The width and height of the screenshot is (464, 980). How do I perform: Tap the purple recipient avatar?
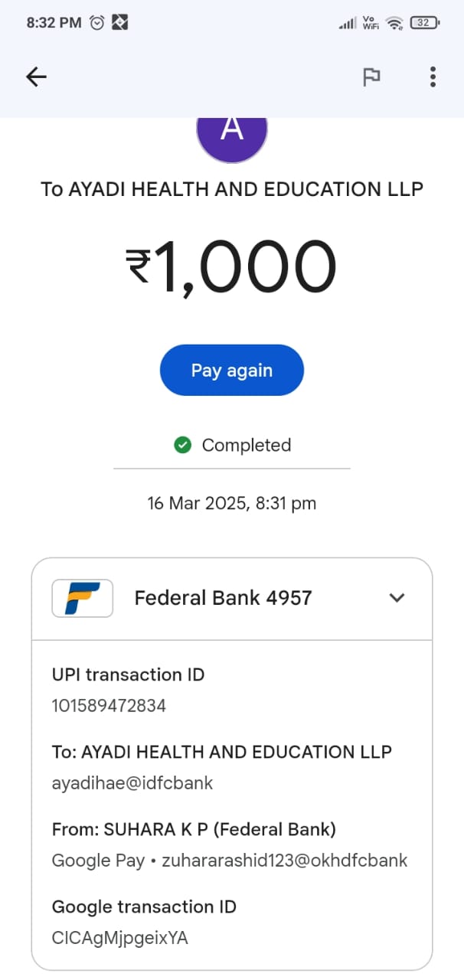(x=231, y=136)
